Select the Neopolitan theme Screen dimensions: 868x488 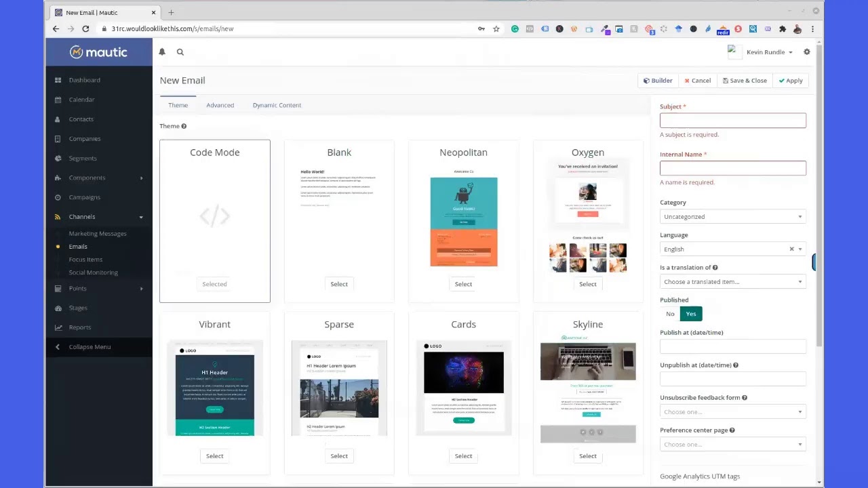pos(463,284)
